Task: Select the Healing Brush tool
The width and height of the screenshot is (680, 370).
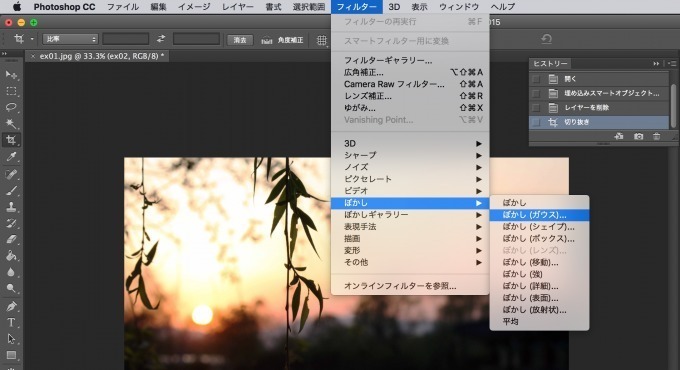Action: 11,174
